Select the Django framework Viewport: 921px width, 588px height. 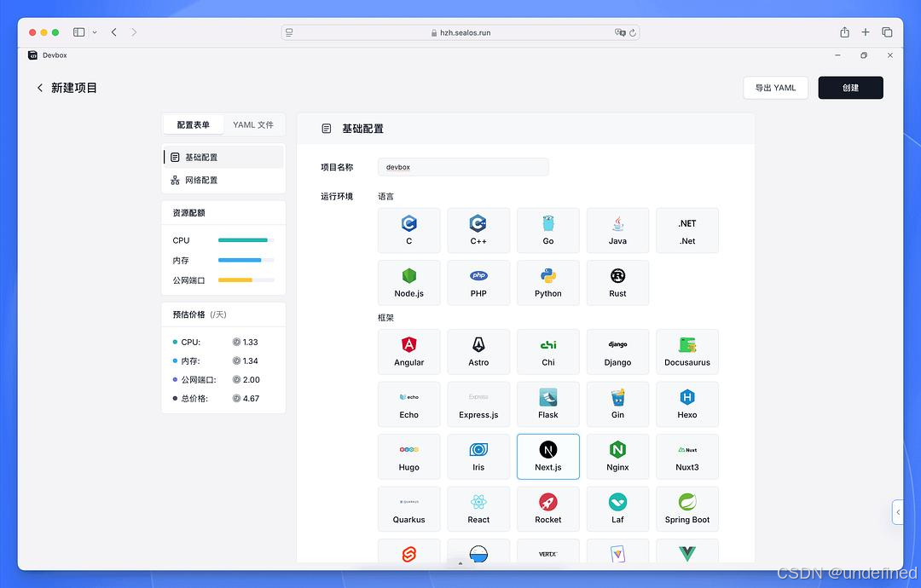[617, 351]
